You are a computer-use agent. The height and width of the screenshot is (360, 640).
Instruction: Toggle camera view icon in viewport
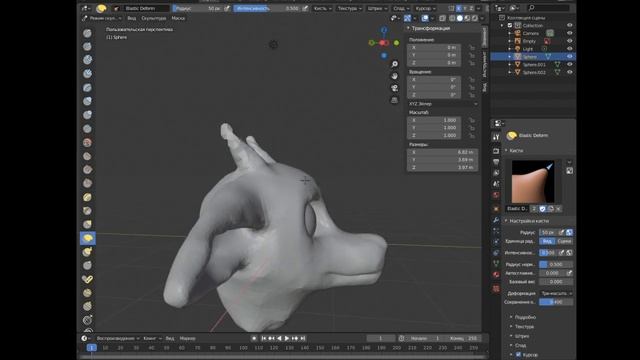[394, 88]
